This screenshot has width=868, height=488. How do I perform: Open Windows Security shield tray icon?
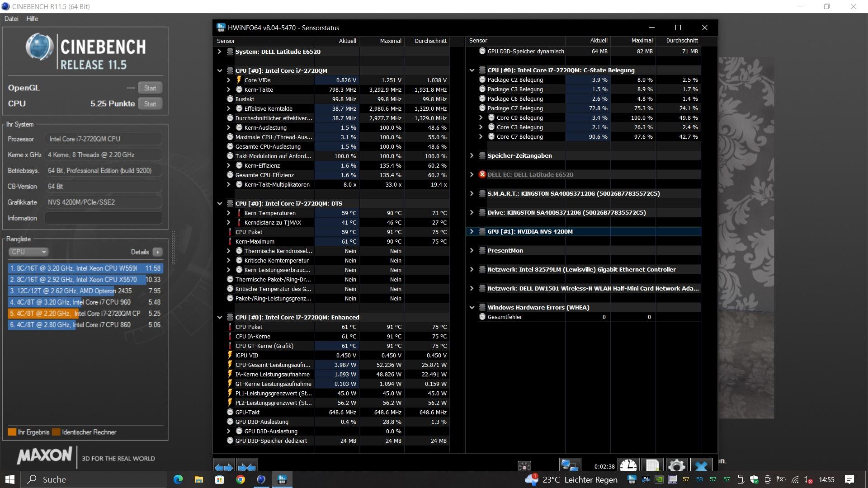coord(754,479)
